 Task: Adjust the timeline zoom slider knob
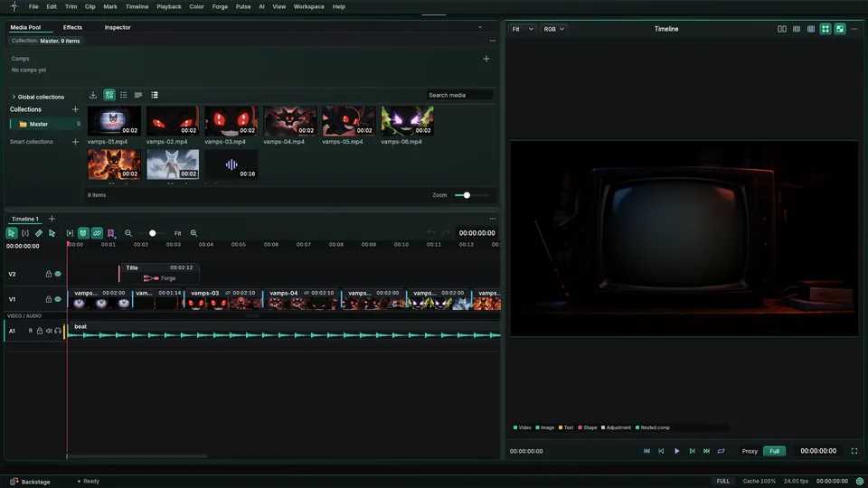(152, 233)
